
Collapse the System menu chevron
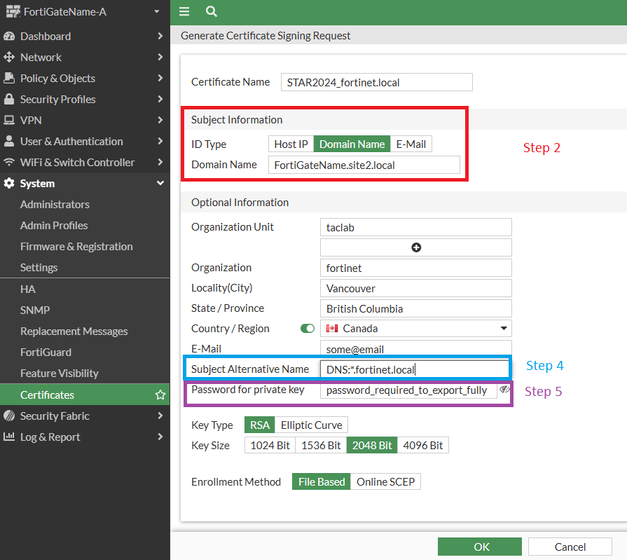tap(160, 183)
